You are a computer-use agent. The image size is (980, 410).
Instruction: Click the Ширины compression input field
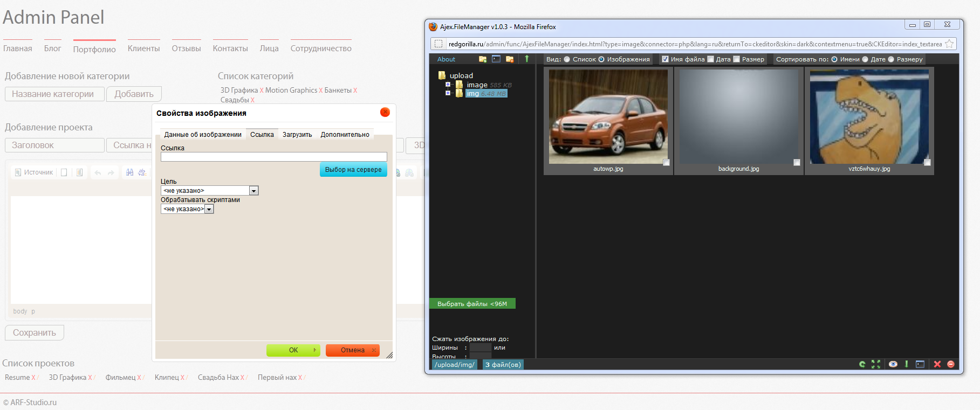coord(481,348)
